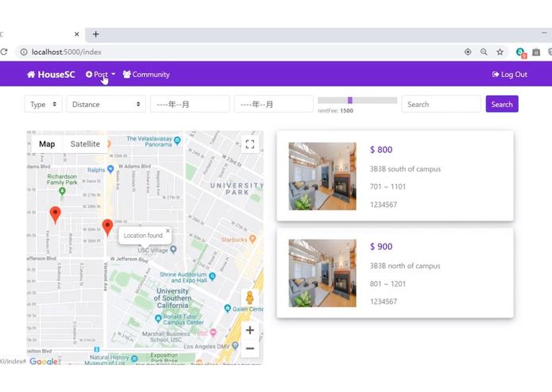
Task: Open the $ 800 listing photo
Action: 322,176
